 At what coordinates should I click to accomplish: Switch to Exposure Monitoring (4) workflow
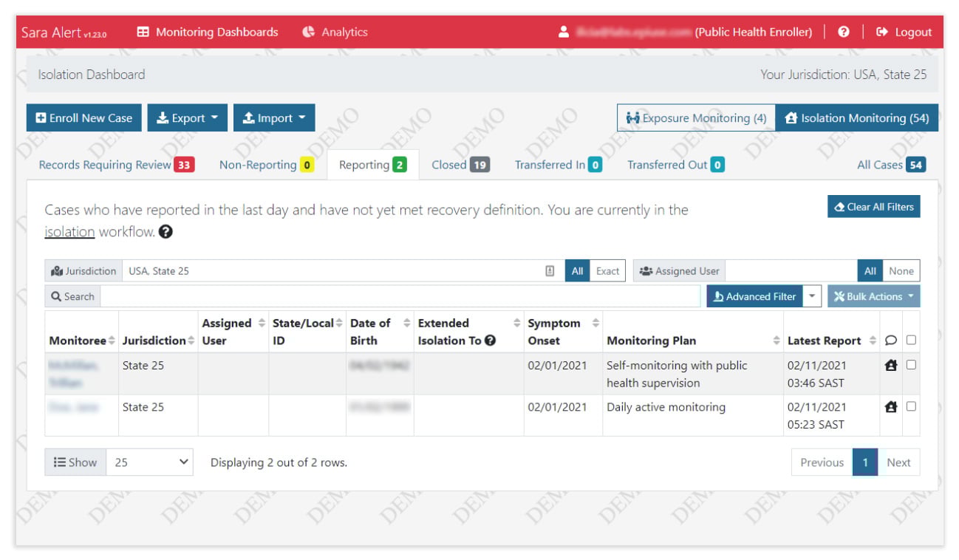[x=696, y=118]
